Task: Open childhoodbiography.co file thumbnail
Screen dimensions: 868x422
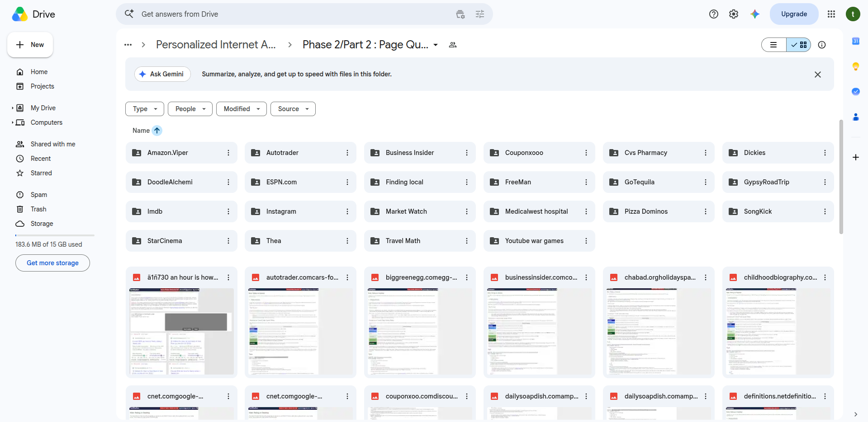Action: click(x=778, y=332)
